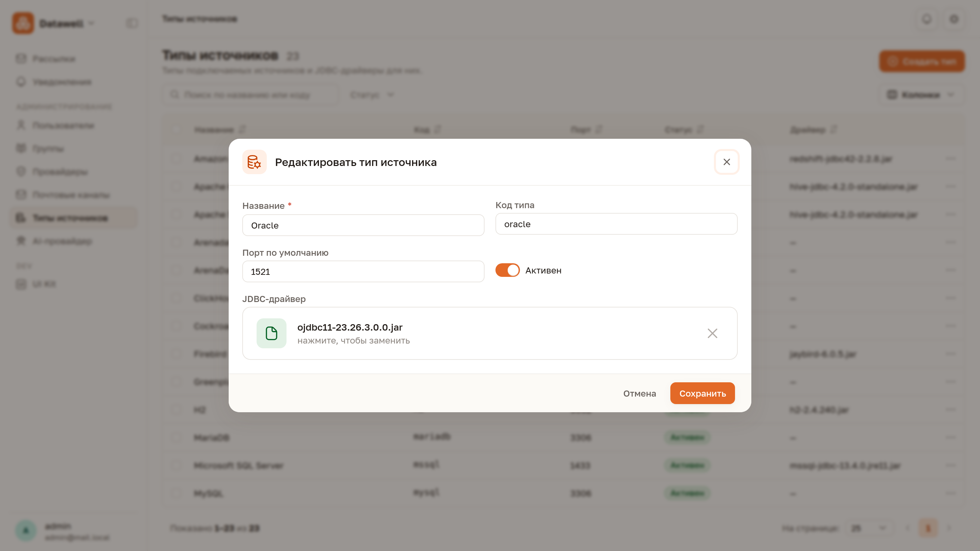Image resolution: width=980 pixels, height=551 pixels.
Task: Open settings gear in the top bar
Action: (x=954, y=19)
